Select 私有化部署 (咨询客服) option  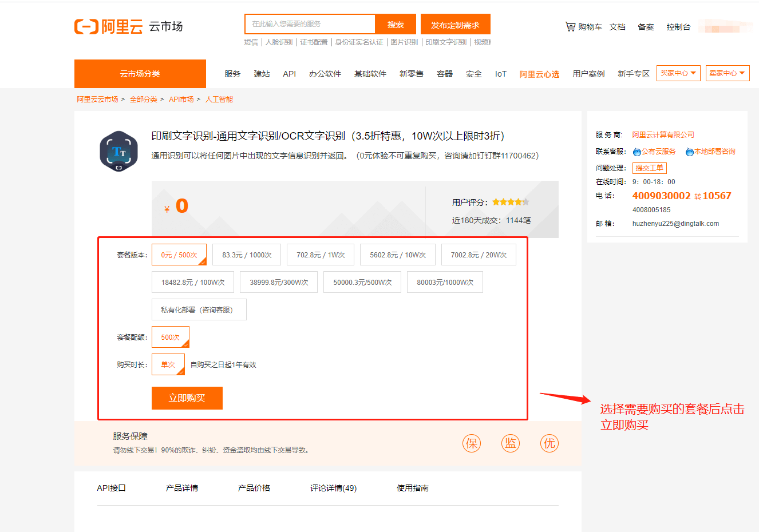199,309
